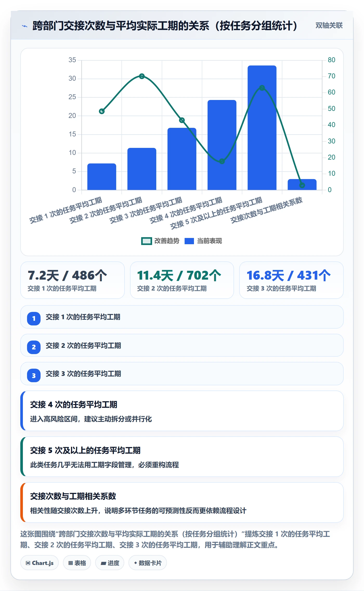
Task: Click the grid icon in the 表格 tag
Action: pyautogui.click(x=70, y=563)
